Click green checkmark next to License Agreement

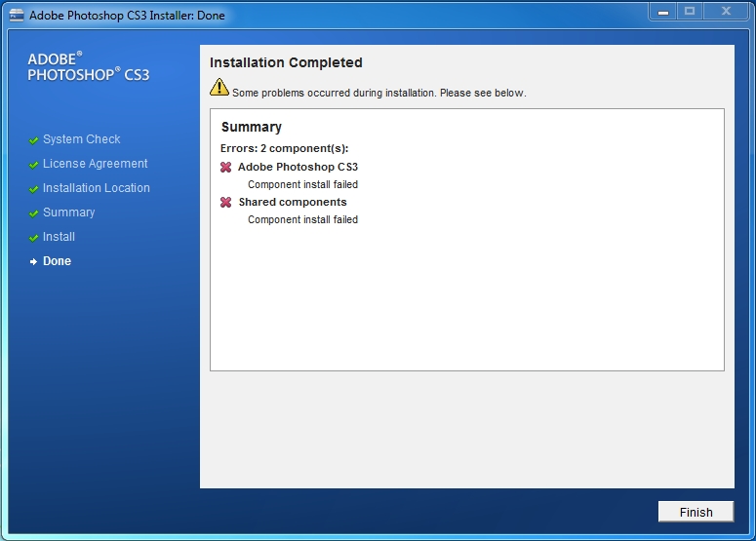click(33, 165)
